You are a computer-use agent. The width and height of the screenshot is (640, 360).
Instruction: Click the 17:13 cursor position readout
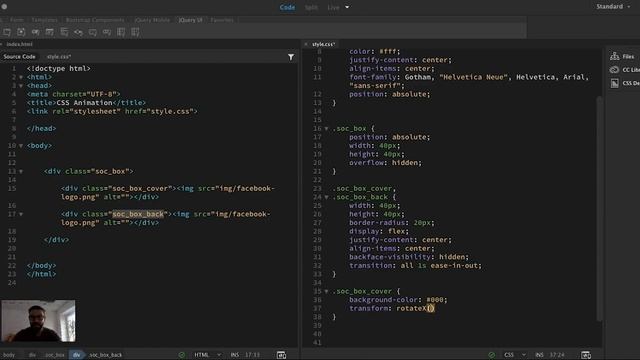click(x=252, y=355)
